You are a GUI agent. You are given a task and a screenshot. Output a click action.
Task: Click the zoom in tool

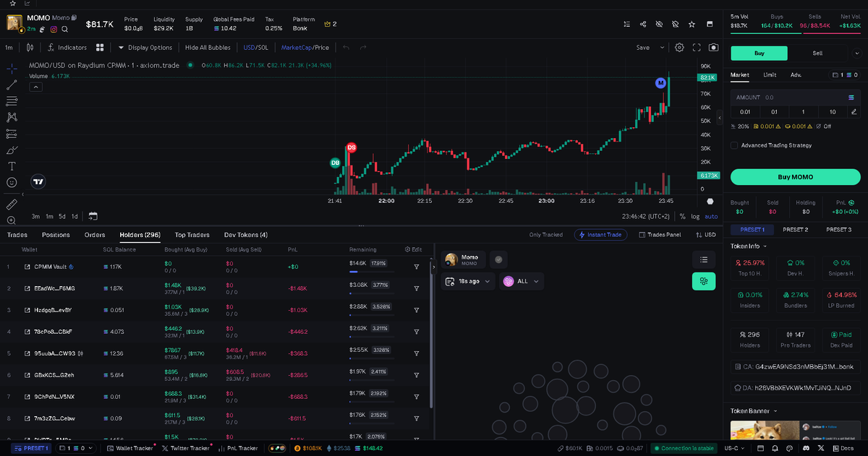(x=12, y=220)
